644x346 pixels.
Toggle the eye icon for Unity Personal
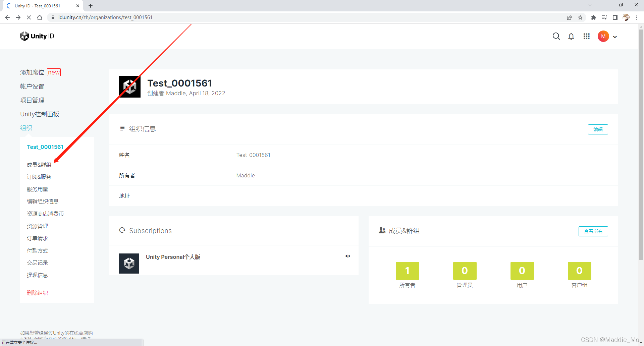(348, 256)
